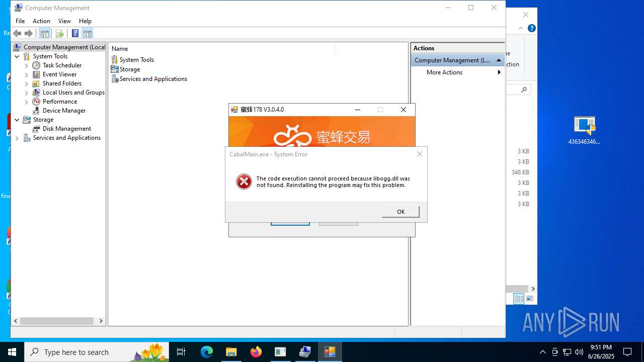Click System Tools in the center list

click(x=137, y=60)
